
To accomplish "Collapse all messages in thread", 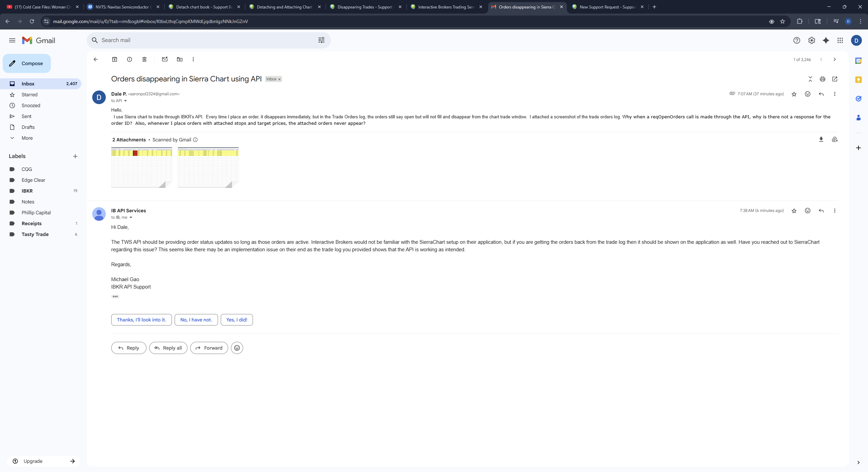I will pos(810,79).
